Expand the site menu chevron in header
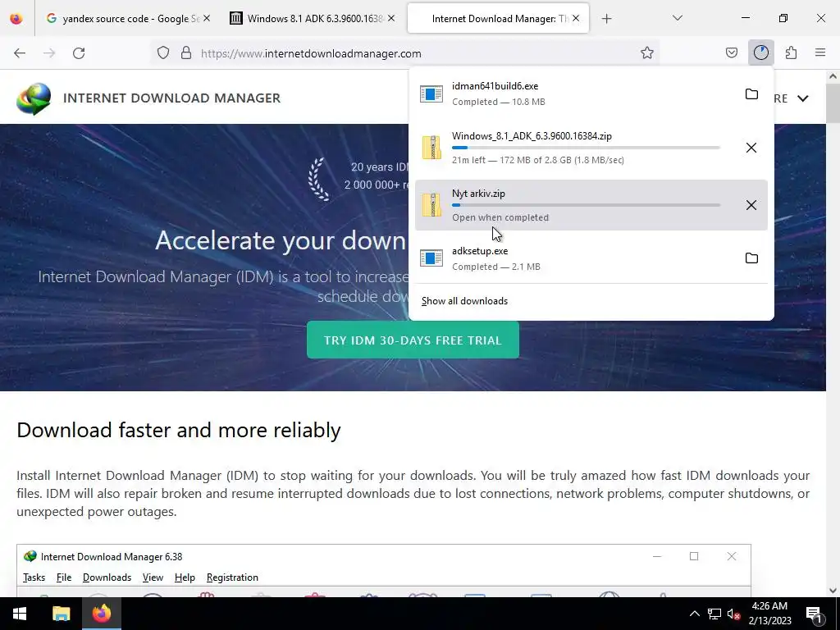 pyautogui.click(x=802, y=98)
